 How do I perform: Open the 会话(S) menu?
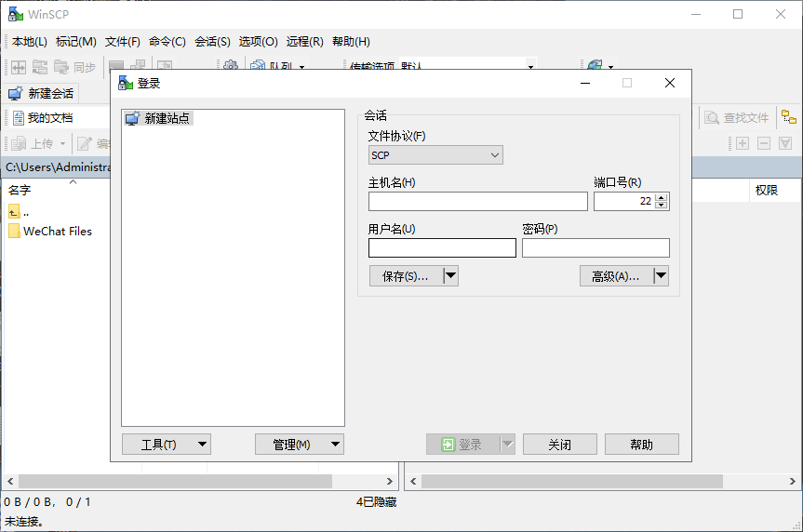click(212, 42)
